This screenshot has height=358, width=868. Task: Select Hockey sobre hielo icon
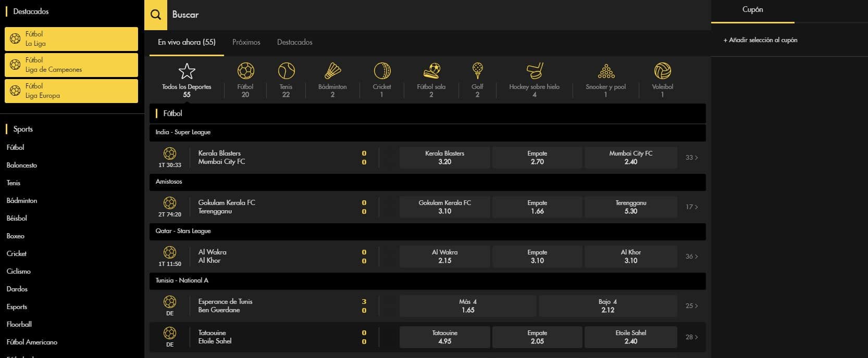(x=534, y=71)
